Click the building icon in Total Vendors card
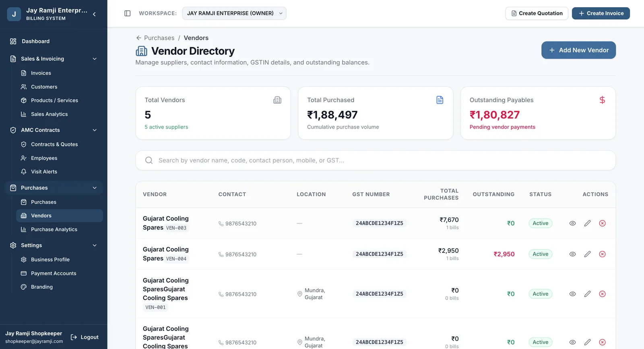 pyautogui.click(x=277, y=100)
